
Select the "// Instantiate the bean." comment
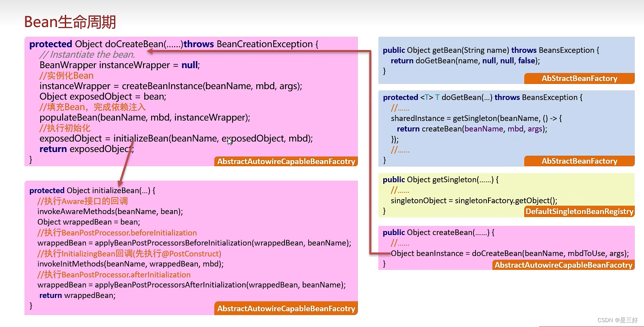(87, 54)
